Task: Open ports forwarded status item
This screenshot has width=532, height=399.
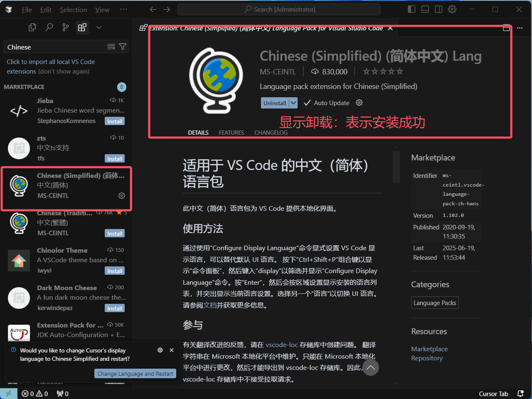Action: click(63, 394)
